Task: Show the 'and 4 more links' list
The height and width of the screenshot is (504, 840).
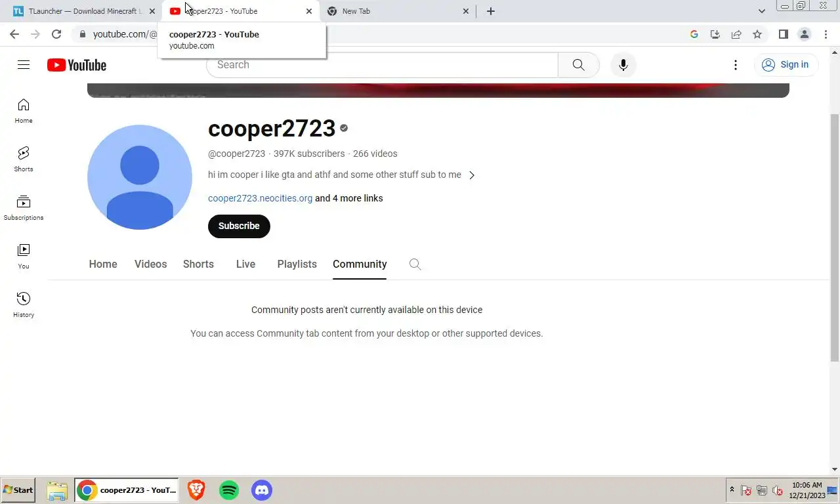Action: [349, 198]
